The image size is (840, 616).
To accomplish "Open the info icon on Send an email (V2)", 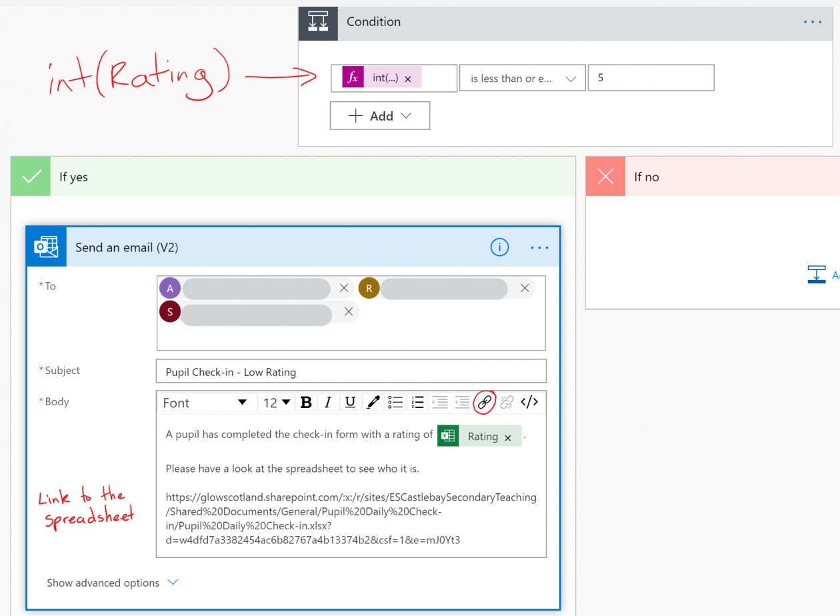I will click(x=499, y=247).
